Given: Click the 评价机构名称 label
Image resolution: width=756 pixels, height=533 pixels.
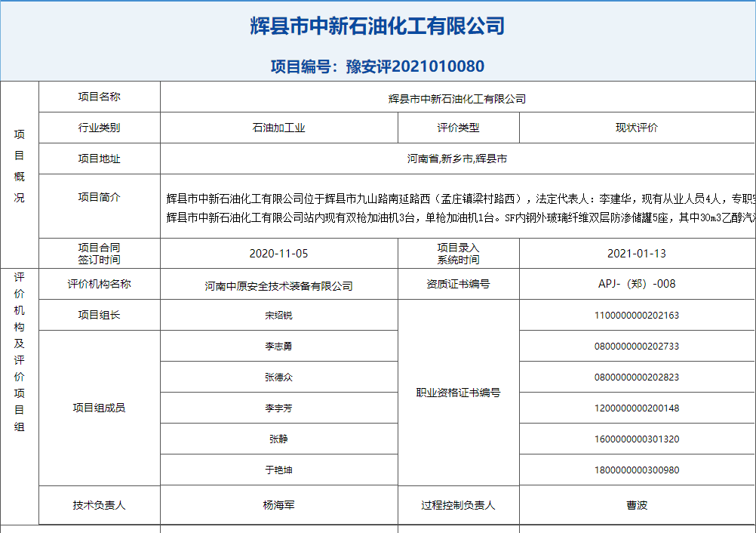Looking at the screenshot, I should (100, 284).
